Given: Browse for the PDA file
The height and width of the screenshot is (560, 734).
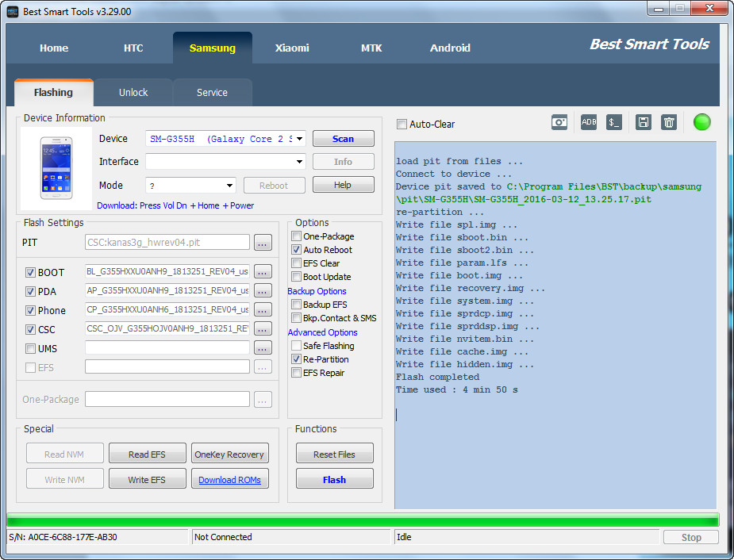Looking at the screenshot, I should [x=263, y=291].
